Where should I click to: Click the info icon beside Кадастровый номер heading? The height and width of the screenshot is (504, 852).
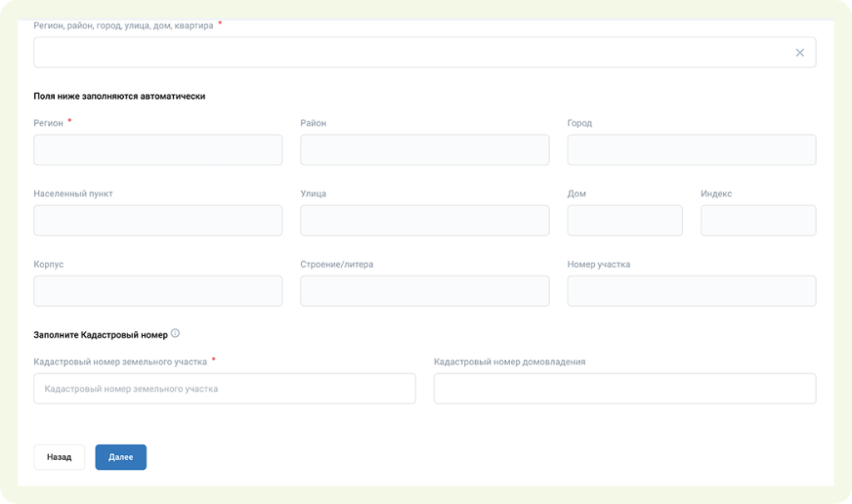pos(175,334)
